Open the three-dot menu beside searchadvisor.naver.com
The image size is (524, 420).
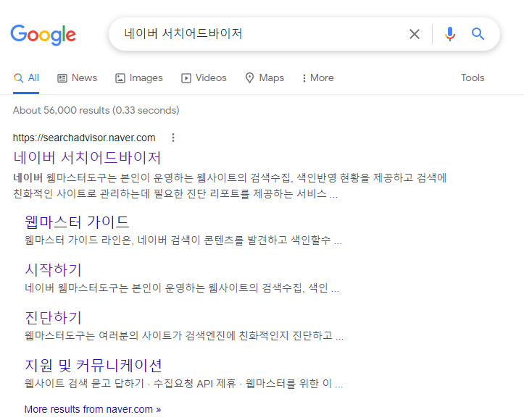173,138
